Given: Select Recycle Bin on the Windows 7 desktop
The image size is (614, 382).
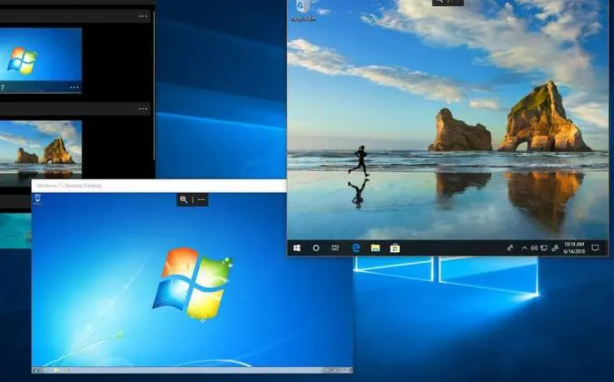Looking at the screenshot, I should click(x=38, y=199).
